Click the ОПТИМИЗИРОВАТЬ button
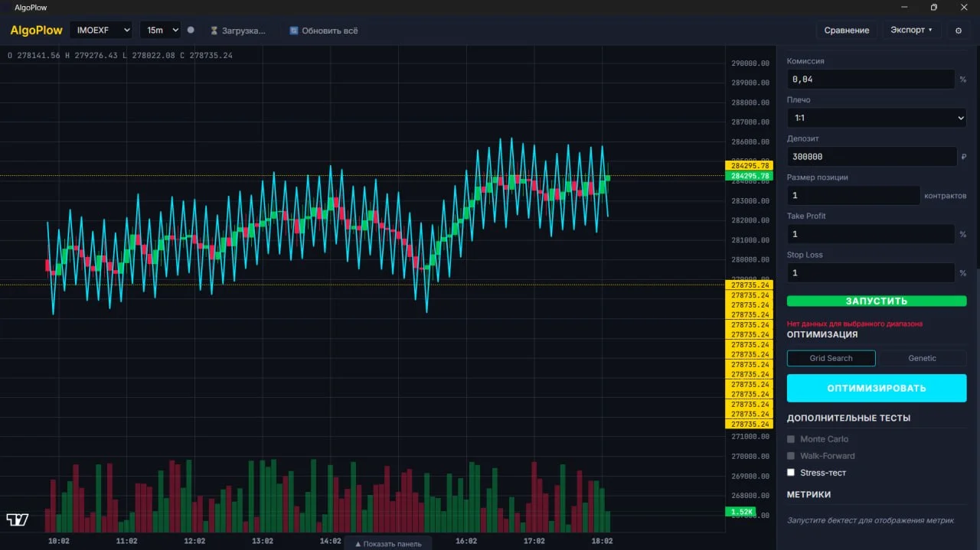980x550 pixels. 877,388
